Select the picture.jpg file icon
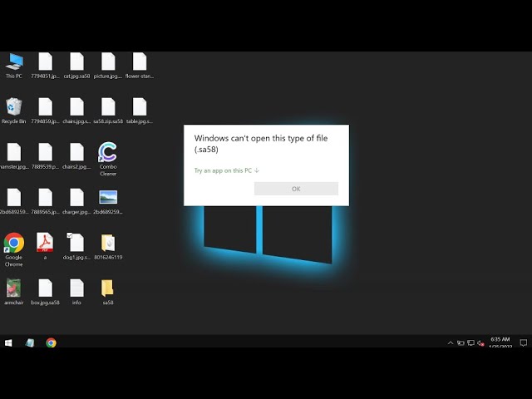This screenshot has width=532, height=399. tap(108, 62)
